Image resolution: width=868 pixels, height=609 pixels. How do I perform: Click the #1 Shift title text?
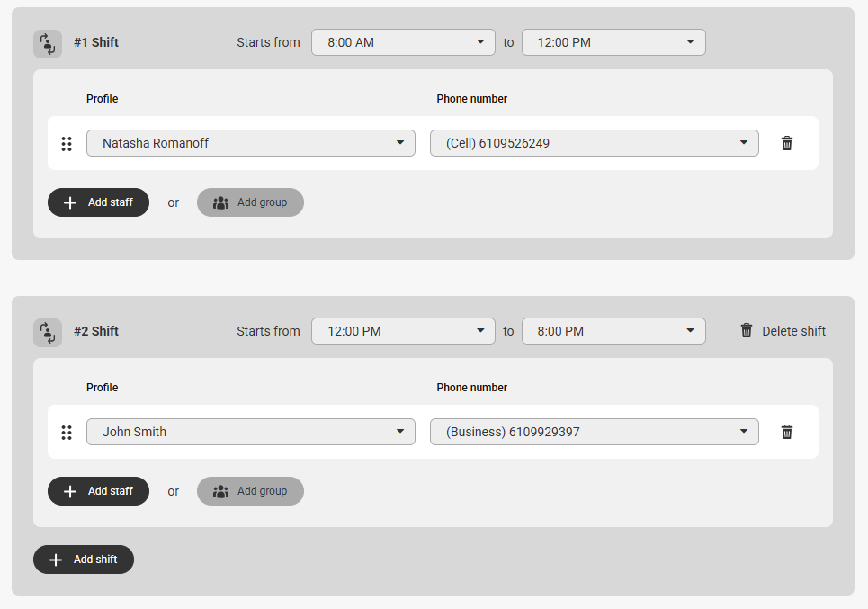pos(96,42)
